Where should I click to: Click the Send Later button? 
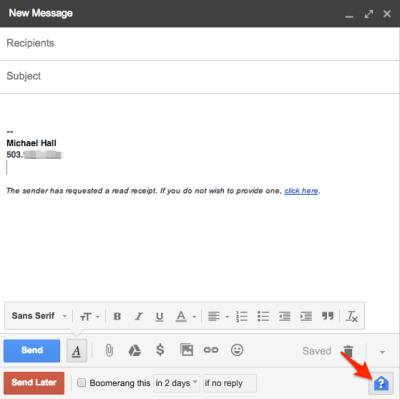click(x=34, y=383)
